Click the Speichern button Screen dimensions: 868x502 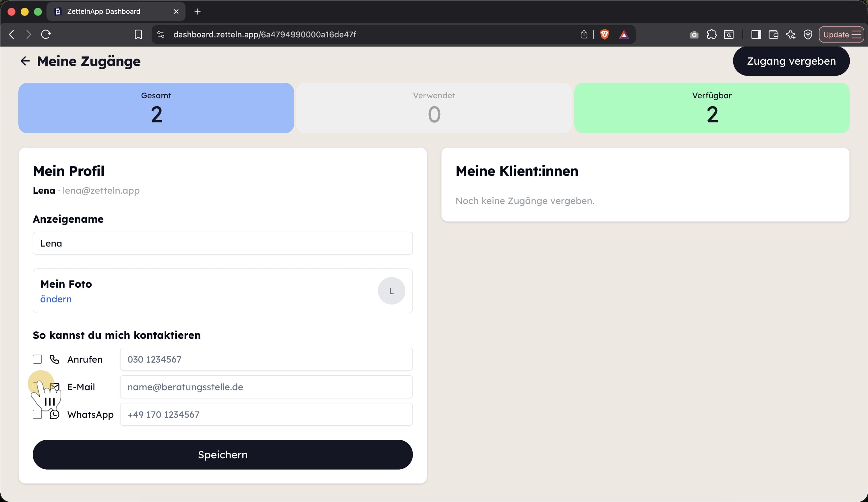coord(223,454)
